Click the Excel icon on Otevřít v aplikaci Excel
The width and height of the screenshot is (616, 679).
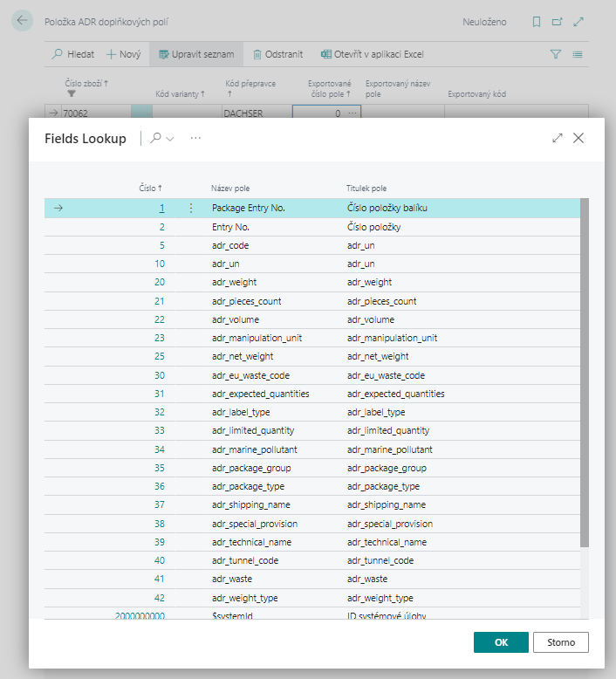325,54
